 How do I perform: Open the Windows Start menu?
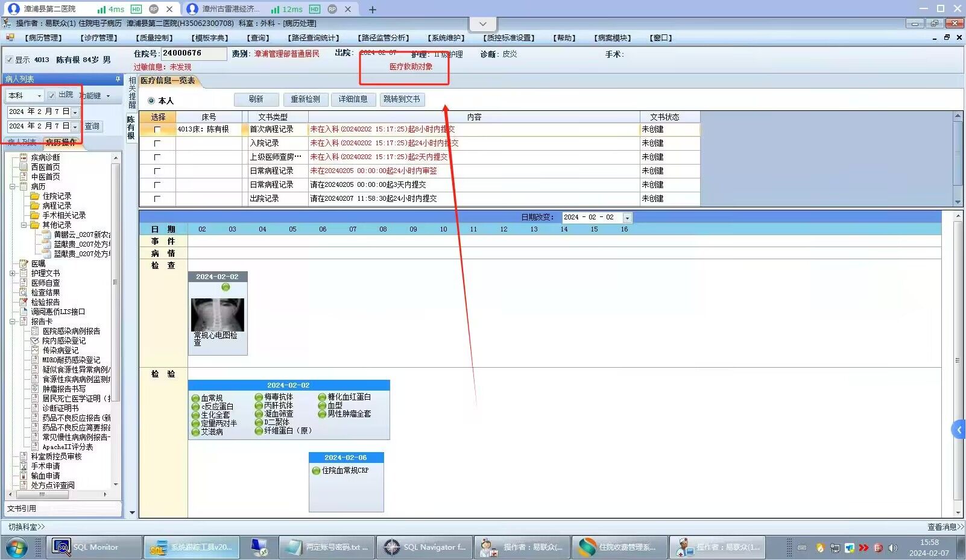coord(16,548)
